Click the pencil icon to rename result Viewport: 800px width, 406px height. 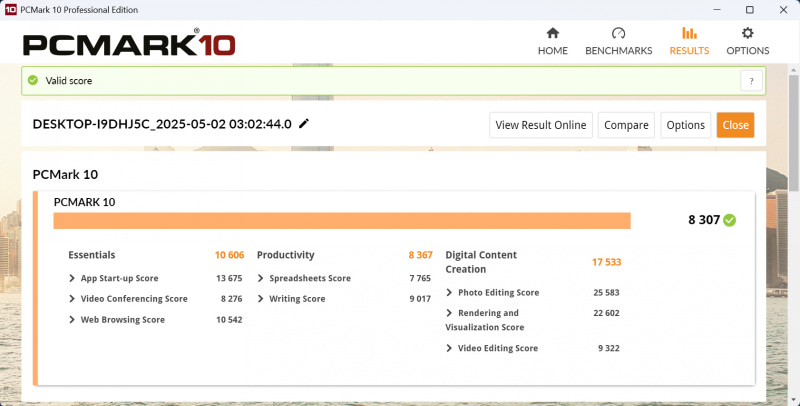pyautogui.click(x=304, y=123)
